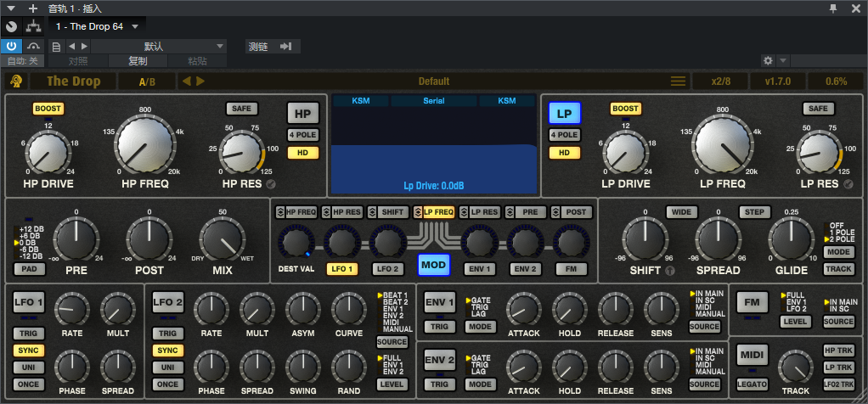Click the HP FREQ mod slot arrows

[279, 212]
